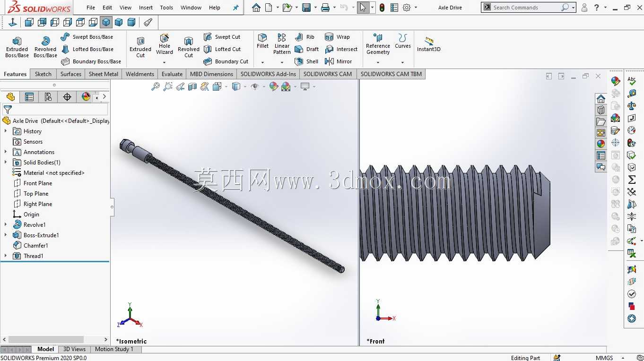
Task: Open the MMGS unit system status
Action: click(x=604, y=358)
